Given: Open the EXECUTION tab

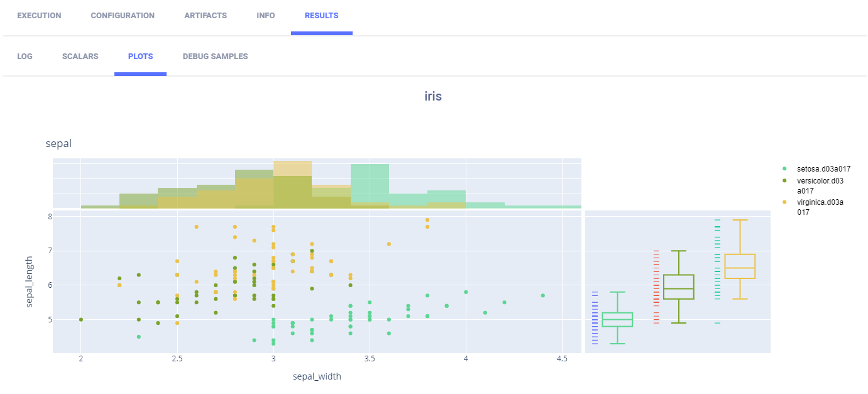Looking at the screenshot, I should click(39, 16).
